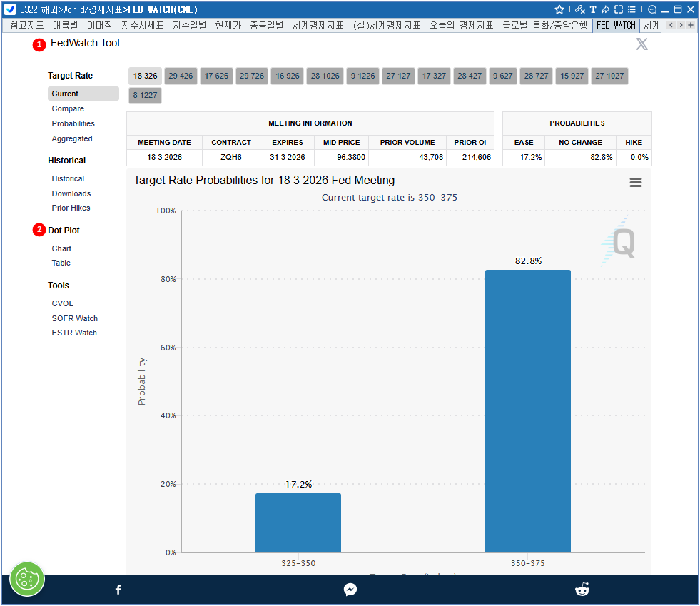Click the text font 'T' icon
The height and width of the screenshot is (606, 700).
click(x=592, y=9)
